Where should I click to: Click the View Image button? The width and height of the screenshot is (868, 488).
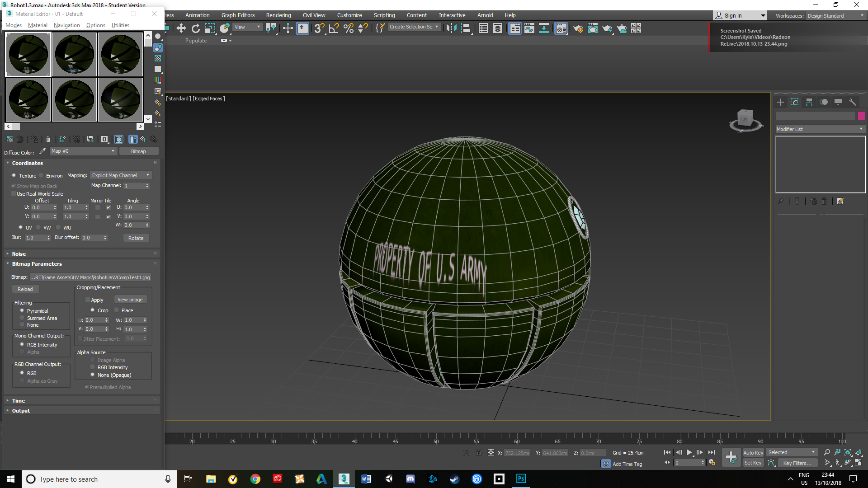coord(130,299)
